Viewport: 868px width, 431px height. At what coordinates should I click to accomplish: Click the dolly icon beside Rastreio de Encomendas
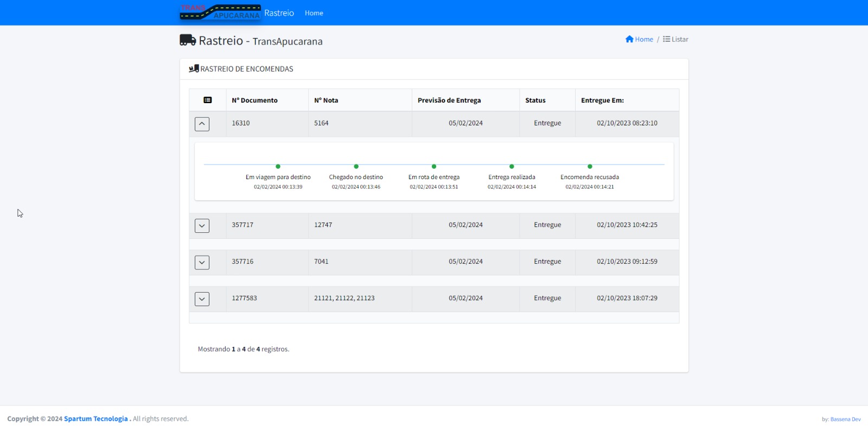(194, 68)
